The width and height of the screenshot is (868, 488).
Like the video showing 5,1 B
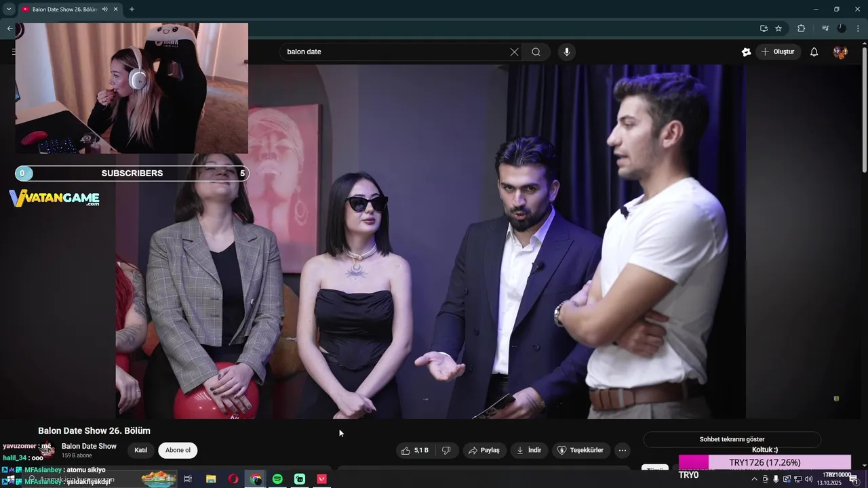(414, 450)
